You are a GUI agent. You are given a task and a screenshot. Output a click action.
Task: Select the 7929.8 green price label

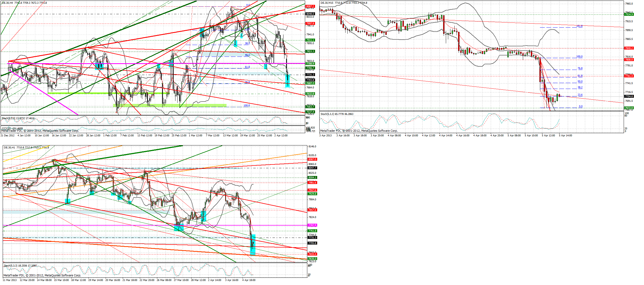point(312,194)
